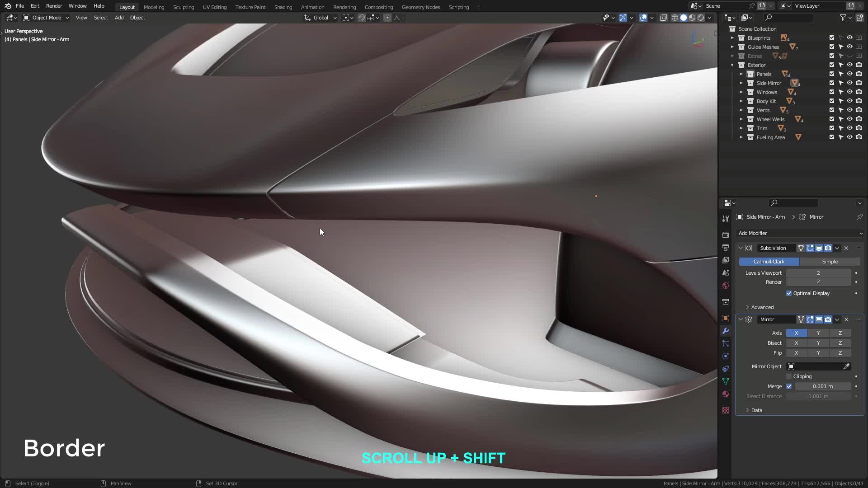This screenshot has width=868, height=488.
Task: Switch viewport to rendered shading
Action: pos(701,18)
